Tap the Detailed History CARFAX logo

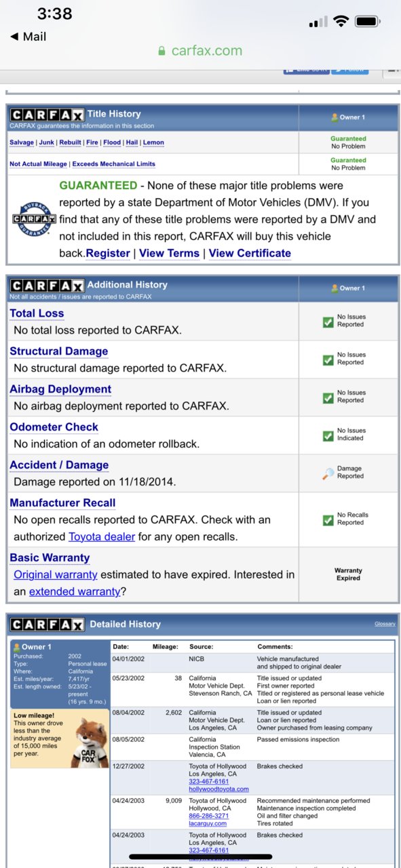[47, 625]
